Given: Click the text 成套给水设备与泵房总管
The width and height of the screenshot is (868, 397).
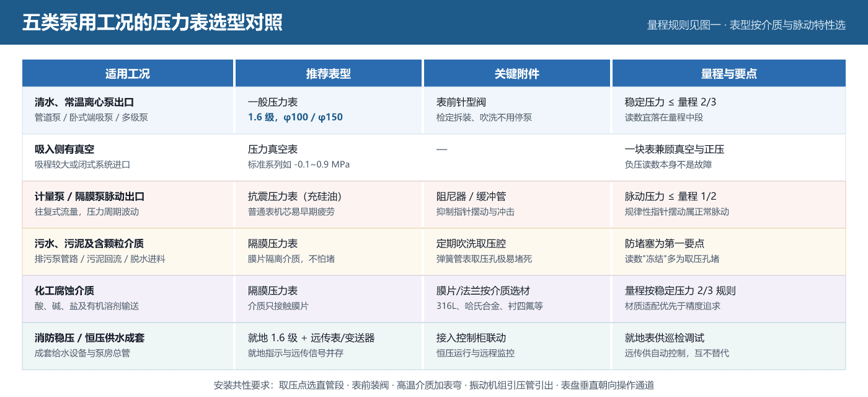Looking at the screenshot, I should [82, 353].
